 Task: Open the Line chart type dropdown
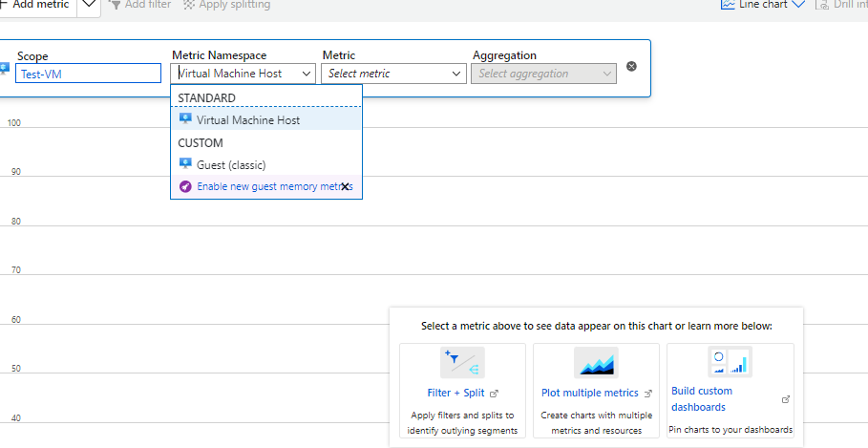[x=762, y=5]
